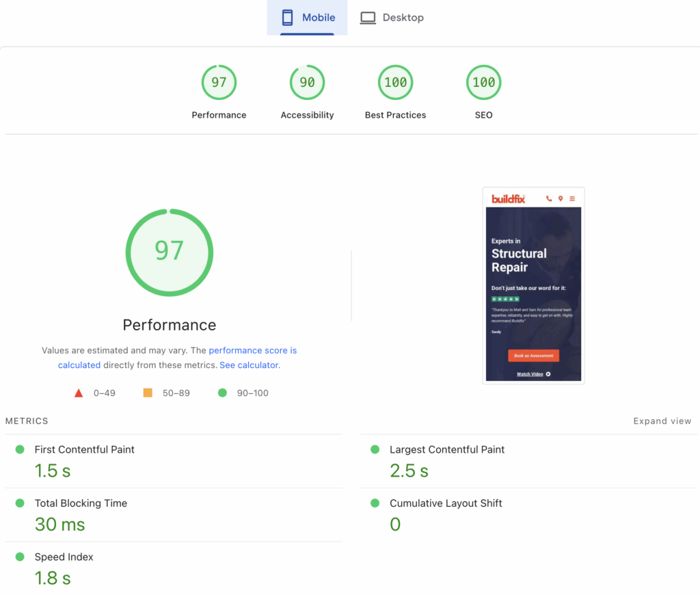
Task: Click the location pin icon in site preview
Action: tap(561, 198)
